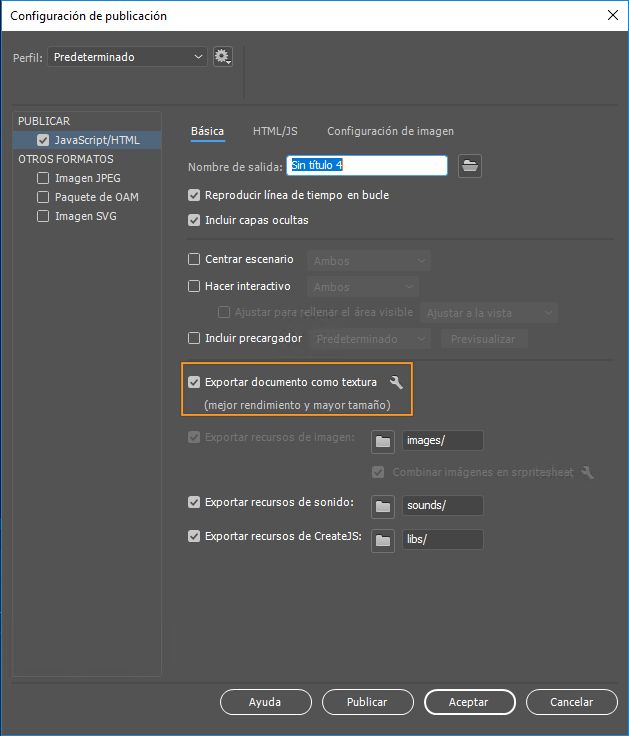Browse folder for CreateJS resources path
Viewport: 629px width, 736px height.
point(382,540)
